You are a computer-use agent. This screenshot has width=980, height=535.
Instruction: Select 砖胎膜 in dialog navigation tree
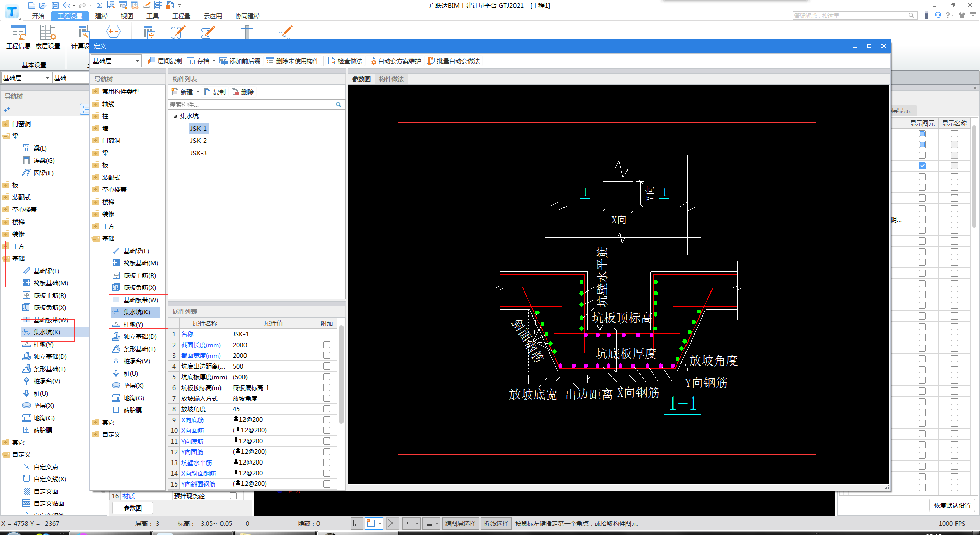(127, 410)
